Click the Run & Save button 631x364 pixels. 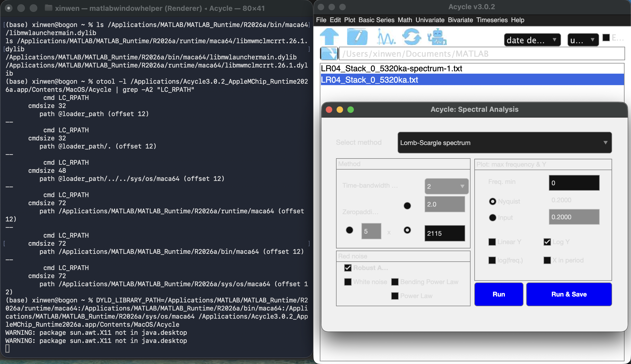[569, 294]
